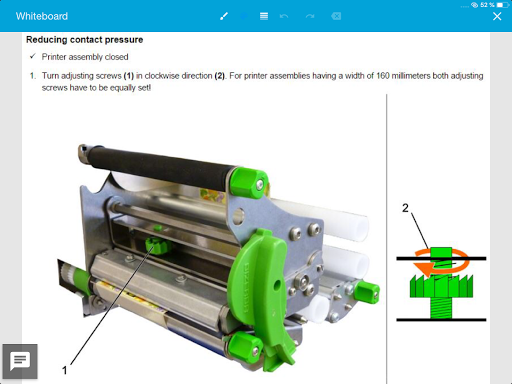Select the brush drawing tool
The height and width of the screenshot is (384, 512).
[x=224, y=16]
